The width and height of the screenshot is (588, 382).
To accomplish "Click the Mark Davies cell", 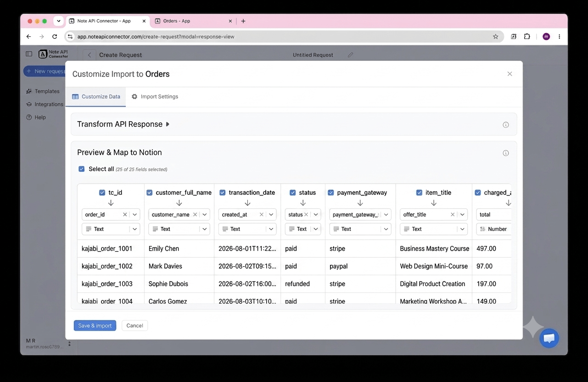I will click(x=179, y=266).
